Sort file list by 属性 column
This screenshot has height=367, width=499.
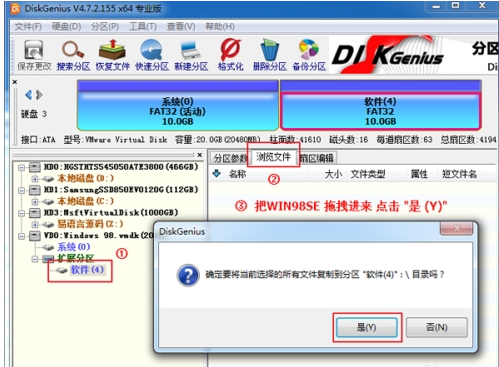pyautogui.click(x=419, y=174)
